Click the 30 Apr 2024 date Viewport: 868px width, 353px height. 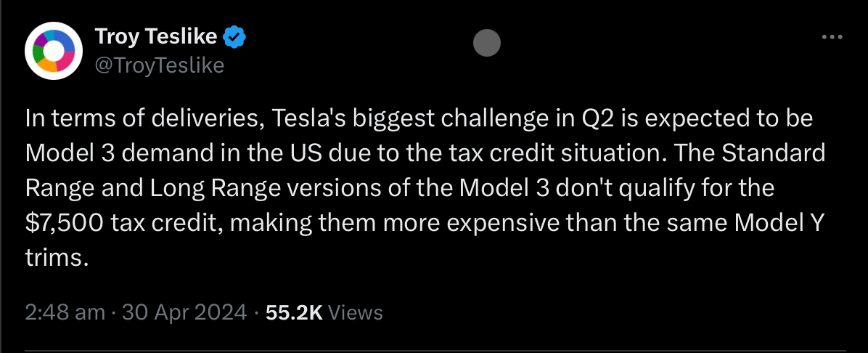(185, 312)
